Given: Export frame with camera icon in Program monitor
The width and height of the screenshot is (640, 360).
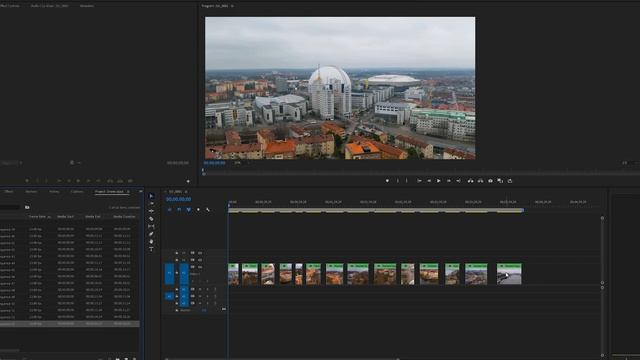Looking at the screenshot, I should click(x=490, y=181).
